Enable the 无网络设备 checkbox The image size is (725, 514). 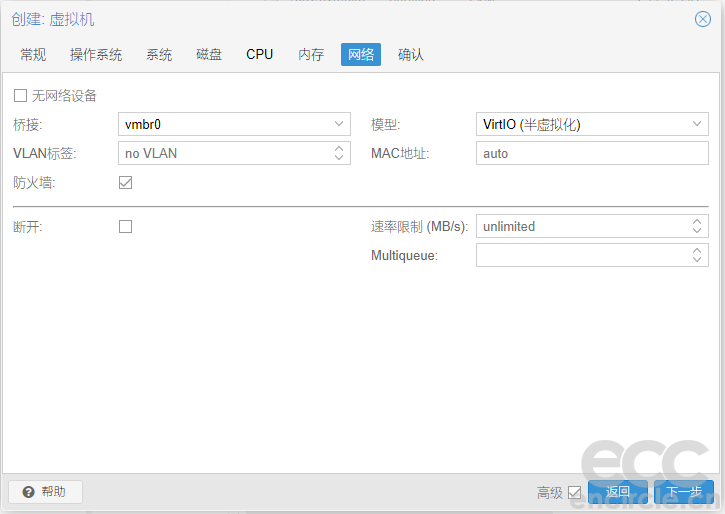click(20, 96)
